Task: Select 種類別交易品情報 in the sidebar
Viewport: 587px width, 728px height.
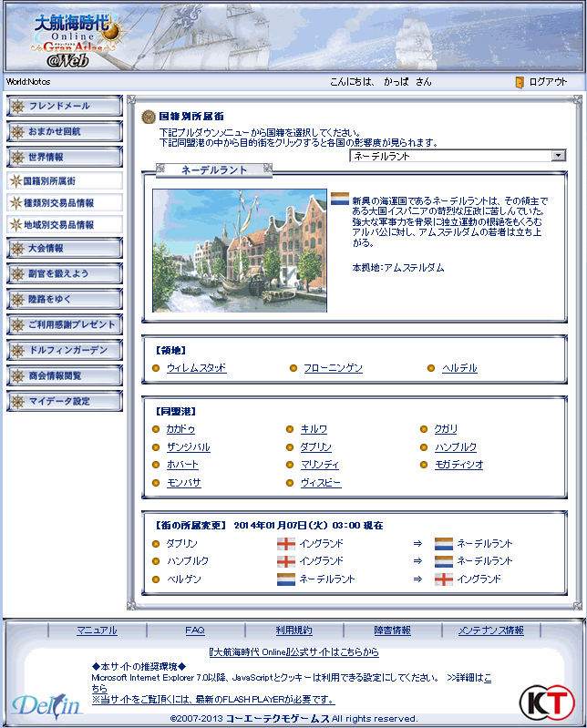Action: [x=65, y=202]
